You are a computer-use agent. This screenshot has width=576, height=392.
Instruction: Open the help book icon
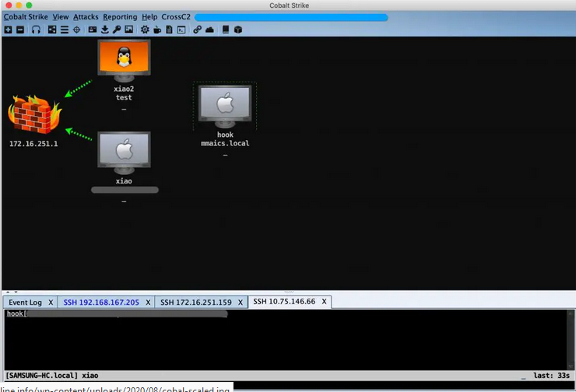[x=226, y=30]
